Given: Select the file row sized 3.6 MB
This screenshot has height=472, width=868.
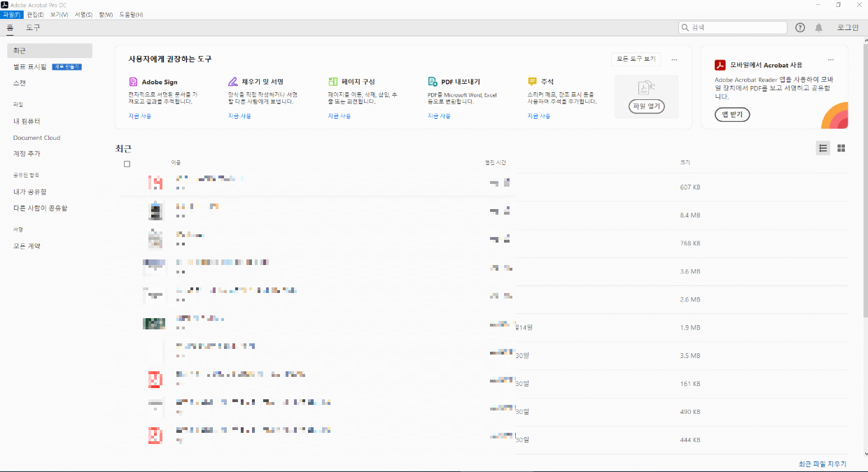Looking at the screenshot, I should tap(483, 271).
